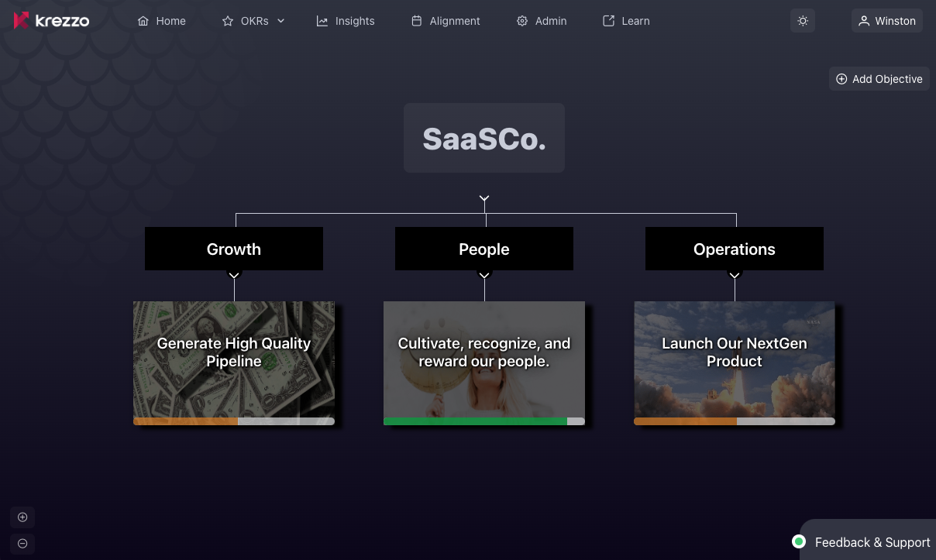Click the zoom in plus icon
Image resolution: width=936 pixels, height=560 pixels.
(x=22, y=517)
